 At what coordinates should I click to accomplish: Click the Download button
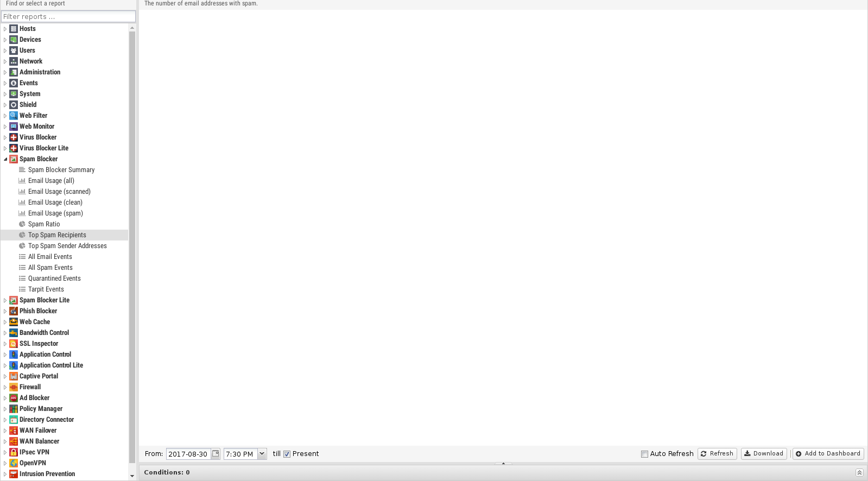(x=763, y=454)
